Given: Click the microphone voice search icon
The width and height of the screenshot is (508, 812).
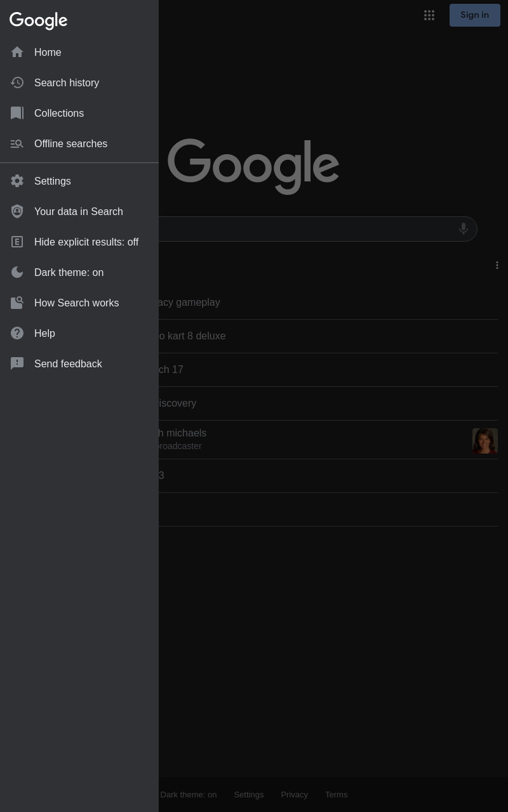Looking at the screenshot, I should (464, 228).
